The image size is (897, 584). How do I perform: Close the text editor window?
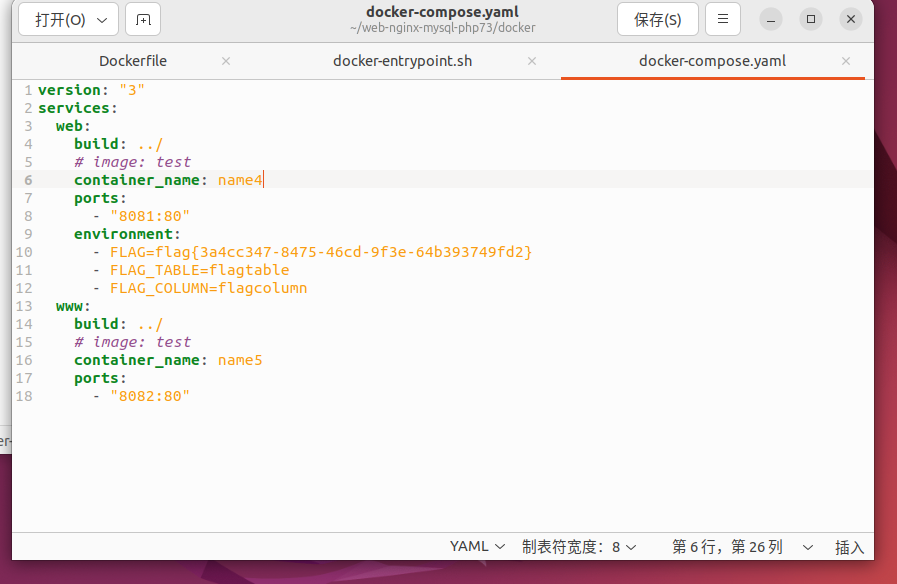click(x=850, y=19)
